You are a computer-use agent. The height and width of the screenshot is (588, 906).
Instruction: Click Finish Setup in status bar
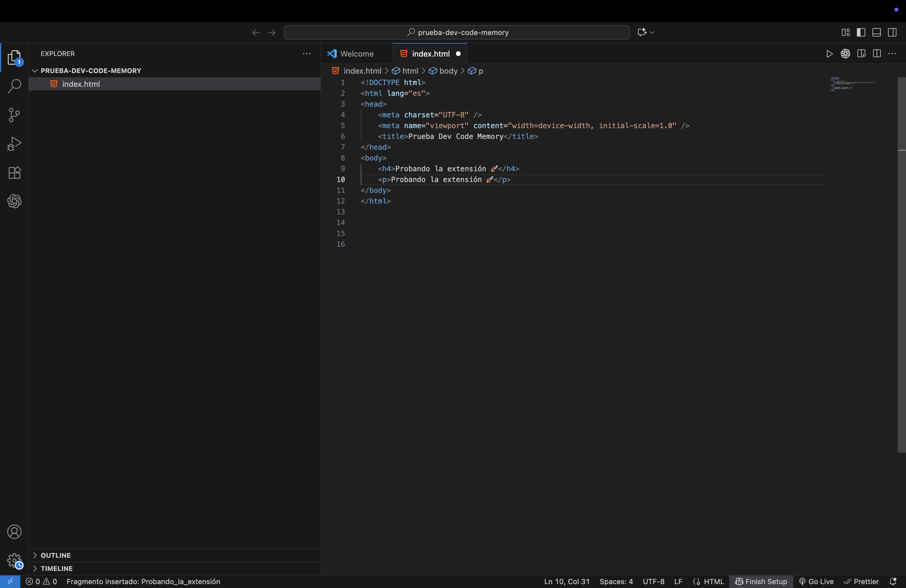coord(761,581)
